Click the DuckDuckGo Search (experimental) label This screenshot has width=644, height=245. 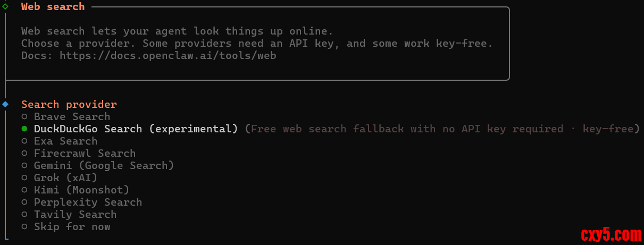pyautogui.click(x=136, y=129)
